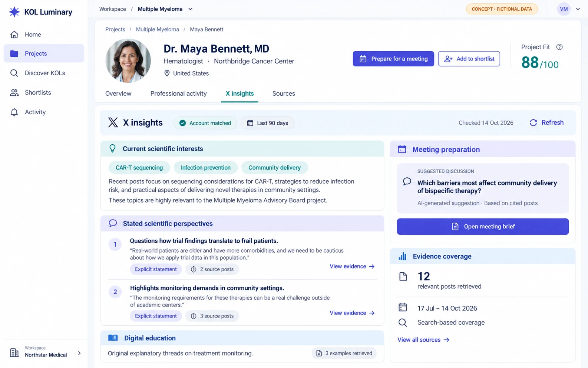
Task: Click the Activity bell icon
Action: [x=14, y=112]
